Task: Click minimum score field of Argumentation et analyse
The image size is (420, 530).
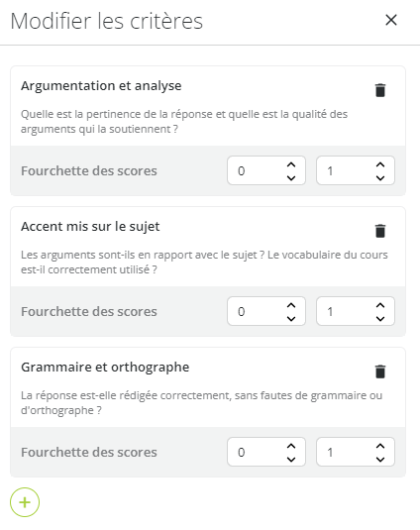Action: [266, 170]
